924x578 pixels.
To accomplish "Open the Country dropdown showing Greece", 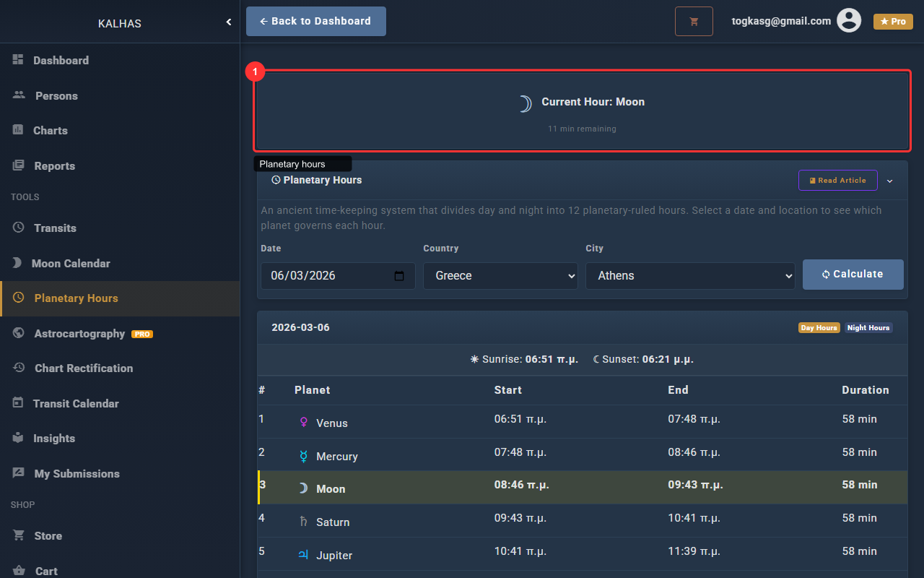I will pos(500,276).
